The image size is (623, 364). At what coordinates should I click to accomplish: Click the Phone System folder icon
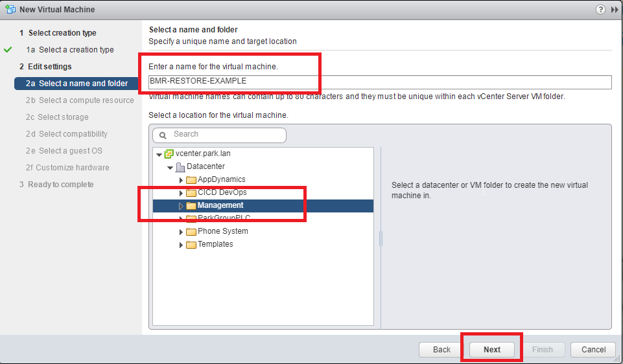click(x=191, y=231)
